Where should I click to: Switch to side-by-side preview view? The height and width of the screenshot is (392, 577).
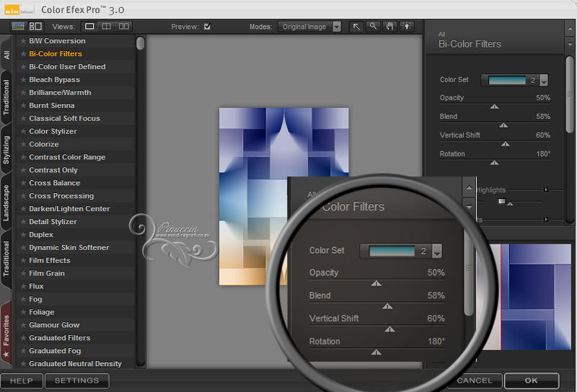pos(124,27)
